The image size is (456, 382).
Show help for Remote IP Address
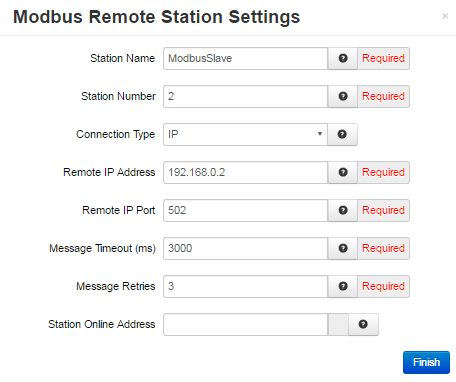tap(343, 172)
